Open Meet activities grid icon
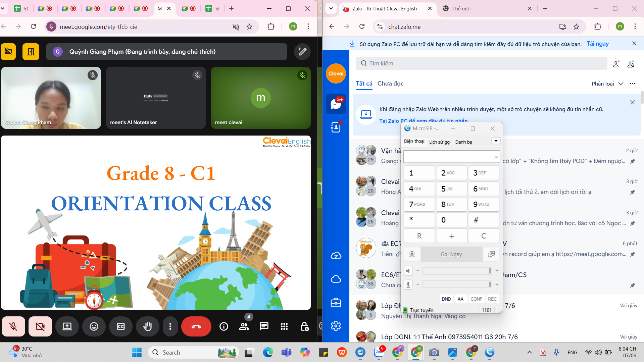 [284, 326]
